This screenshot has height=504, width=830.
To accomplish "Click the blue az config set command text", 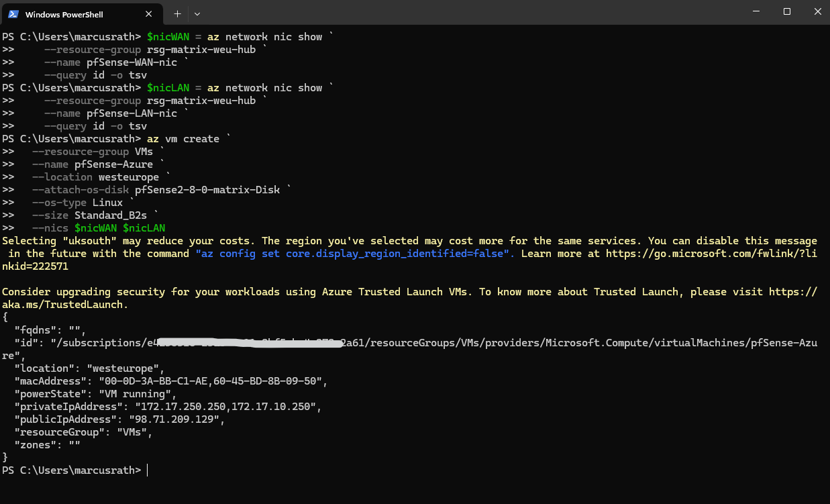I will [356, 254].
